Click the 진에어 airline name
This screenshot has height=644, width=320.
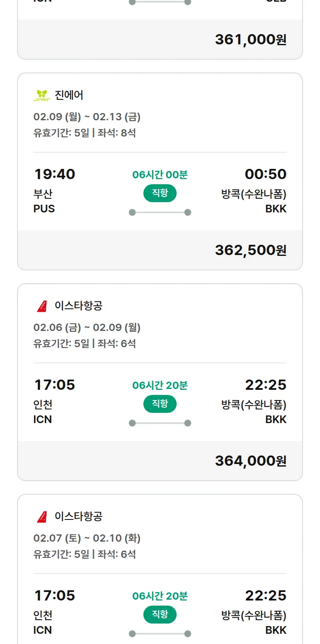point(69,95)
